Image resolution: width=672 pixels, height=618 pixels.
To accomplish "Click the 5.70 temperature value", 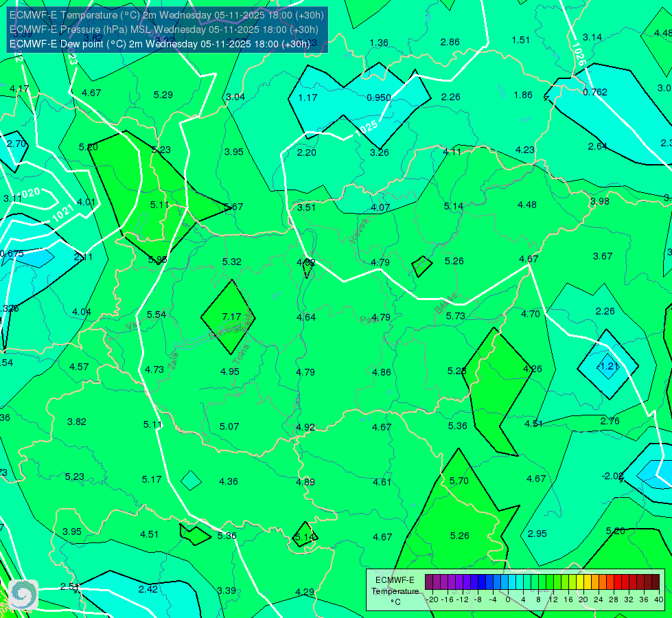I will pos(459,481).
